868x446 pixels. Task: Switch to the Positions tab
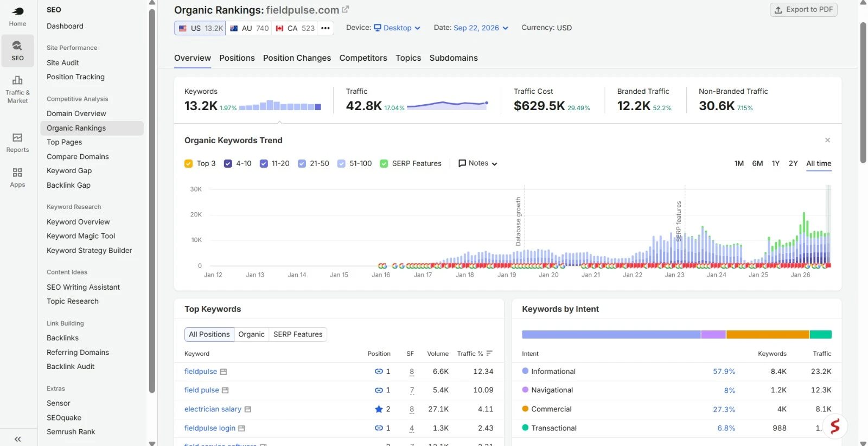pyautogui.click(x=237, y=58)
